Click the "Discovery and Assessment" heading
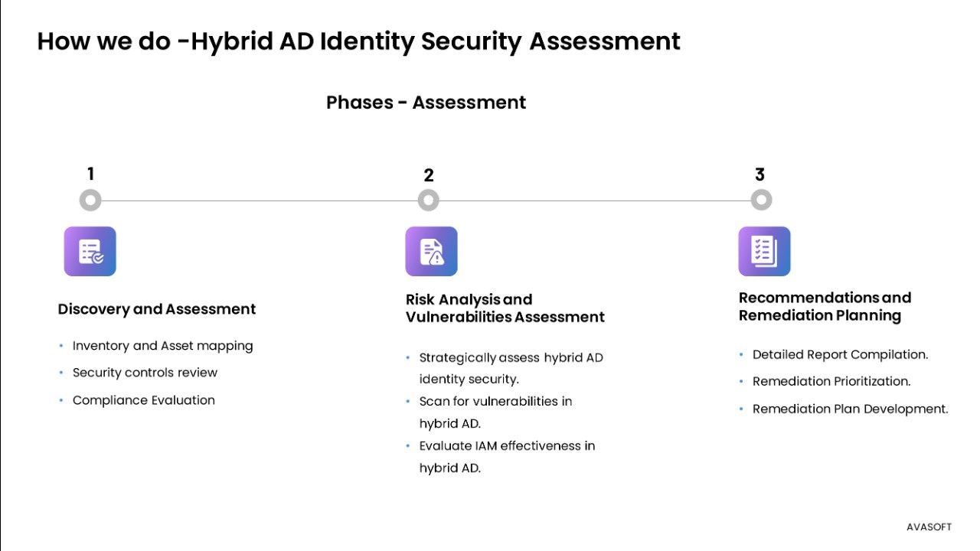 pos(157,309)
